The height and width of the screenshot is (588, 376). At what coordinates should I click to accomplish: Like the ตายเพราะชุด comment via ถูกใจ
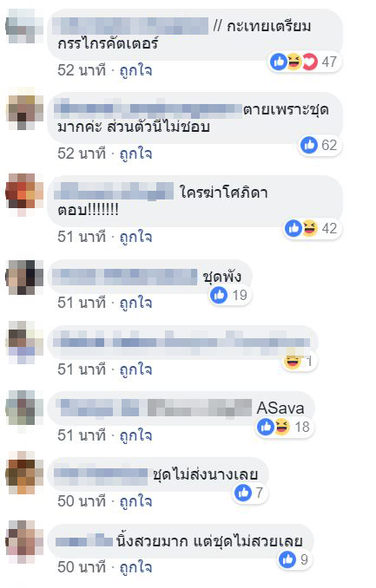pos(135,154)
